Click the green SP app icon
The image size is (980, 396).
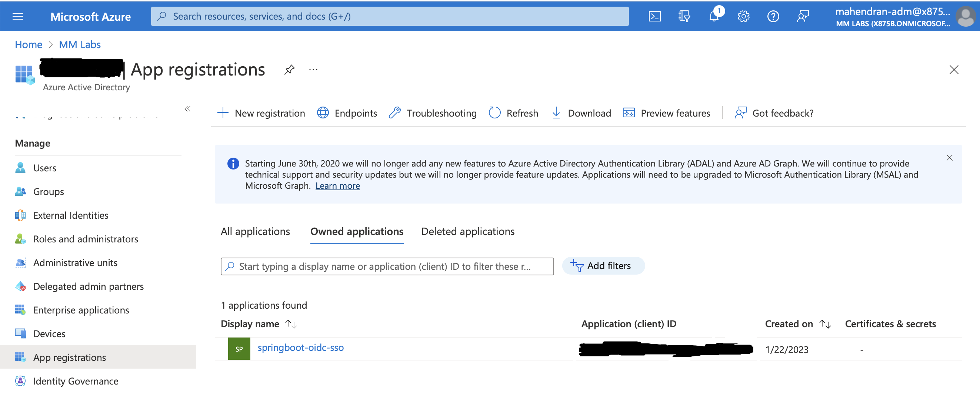(x=239, y=349)
